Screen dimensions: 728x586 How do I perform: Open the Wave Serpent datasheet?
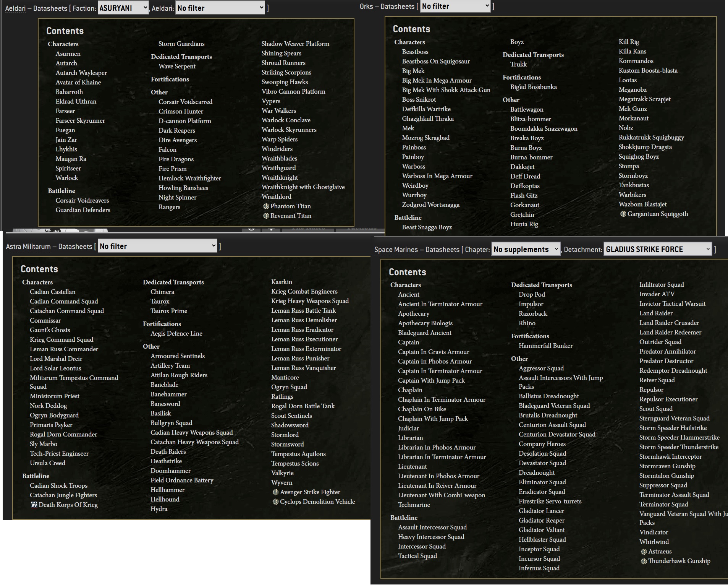(177, 66)
